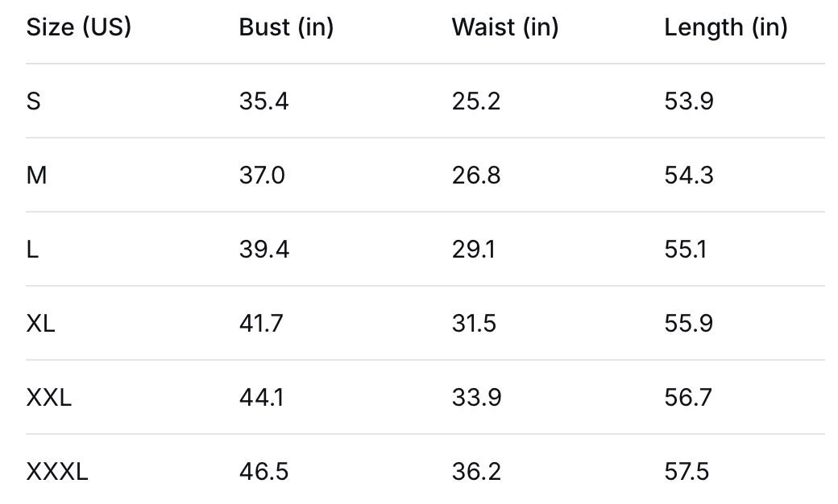Select waist value 26.8 for size M

pos(475,176)
